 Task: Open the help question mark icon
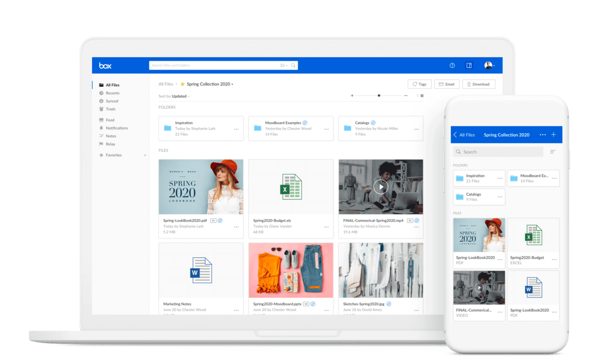[x=452, y=66]
